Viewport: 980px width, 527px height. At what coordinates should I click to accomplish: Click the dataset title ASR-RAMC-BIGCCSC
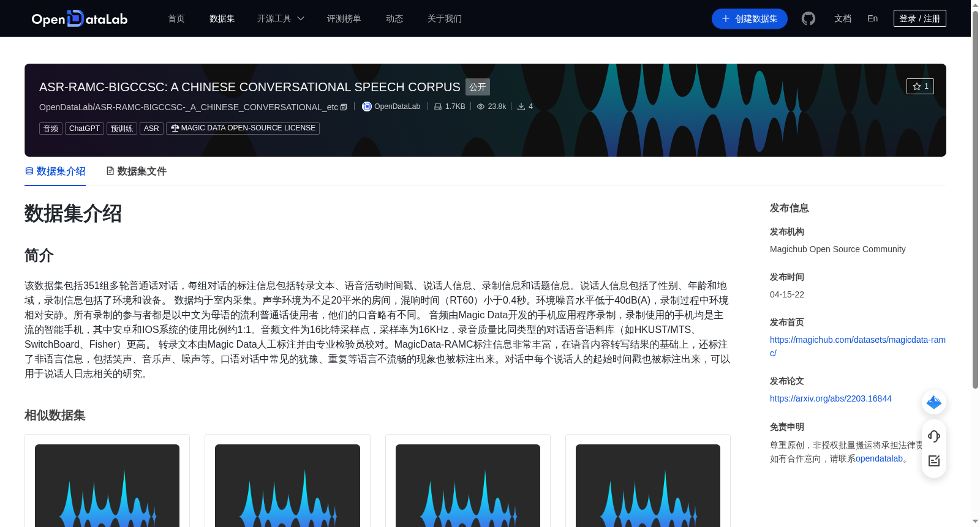(x=249, y=87)
